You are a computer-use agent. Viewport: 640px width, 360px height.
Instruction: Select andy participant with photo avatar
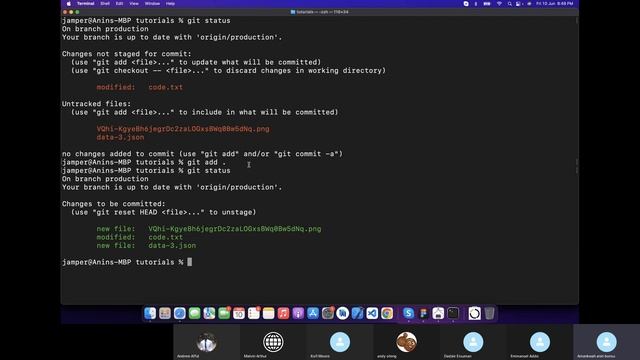pyautogui.click(x=406, y=342)
